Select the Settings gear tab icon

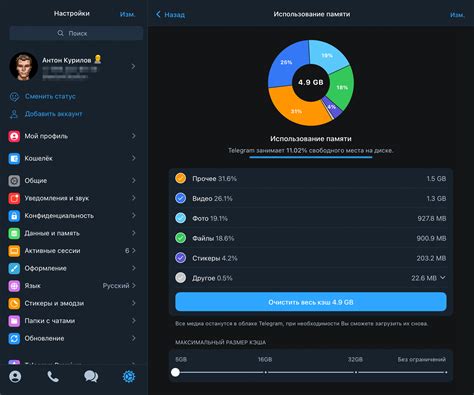click(129, 377)
